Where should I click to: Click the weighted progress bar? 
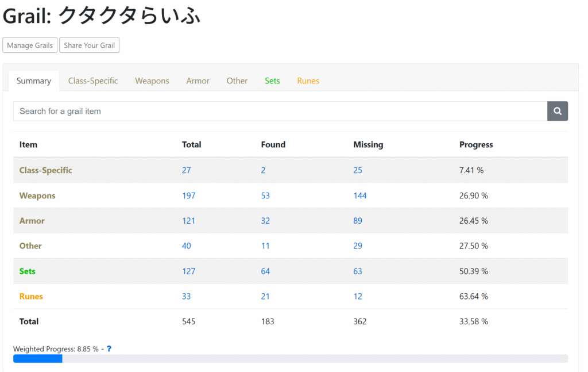(290, 359)
